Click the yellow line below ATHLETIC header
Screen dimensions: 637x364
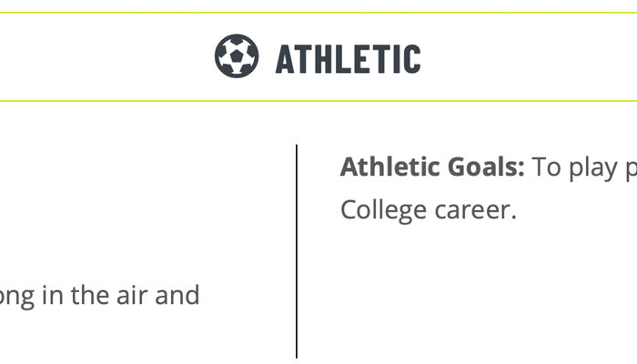[x=318, y=101]
